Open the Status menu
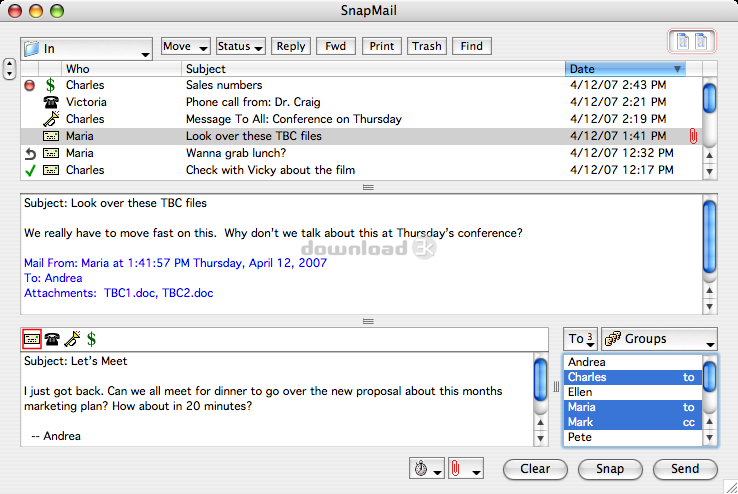The width and height of the screenshot is (738, 494). pyautogui.click(x=241, y=46)
